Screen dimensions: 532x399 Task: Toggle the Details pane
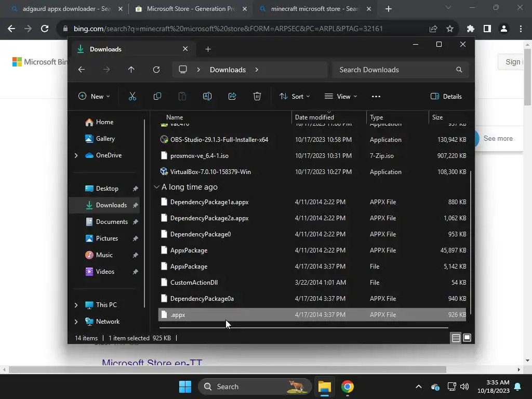(x=446, y=96)
